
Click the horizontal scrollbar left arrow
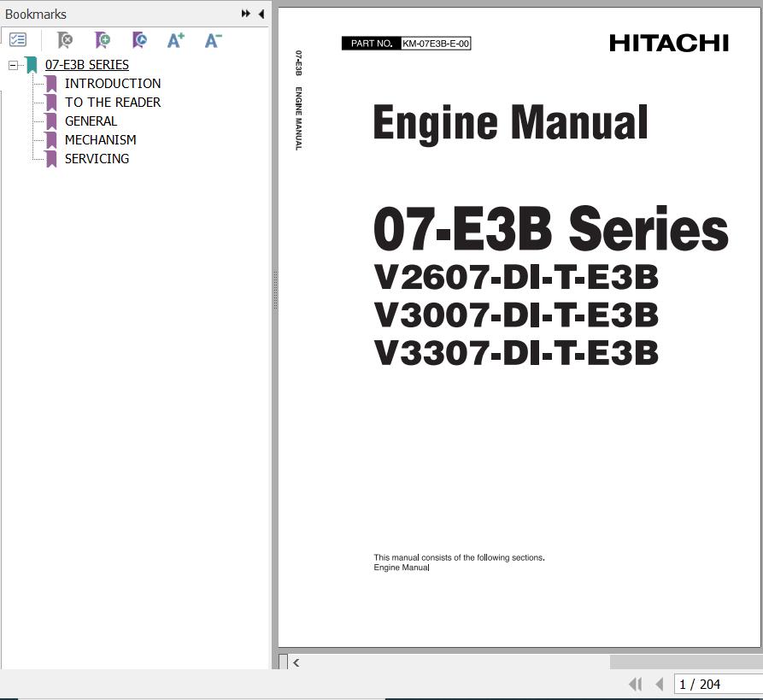296,662
